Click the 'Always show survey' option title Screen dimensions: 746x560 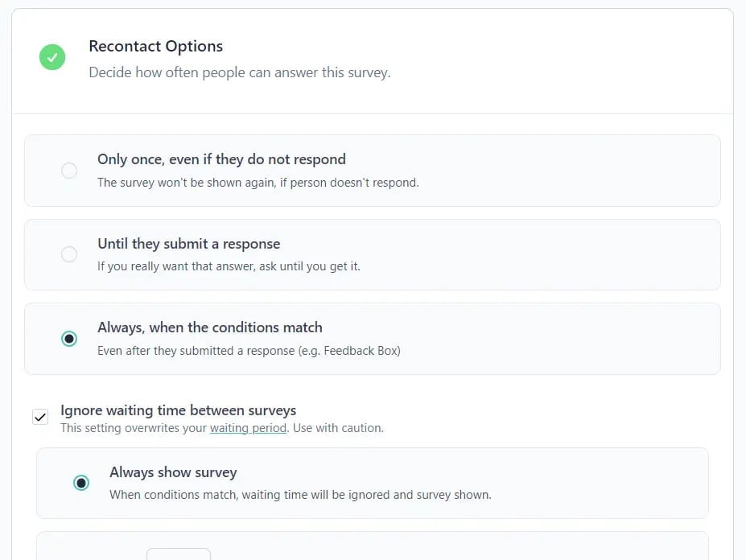click(173, 472)
